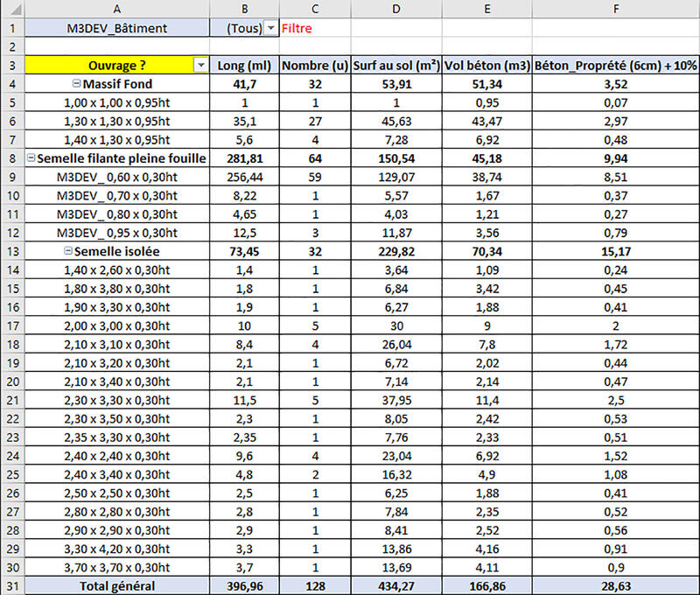Select row 8 header
700x595 pixels.
click(x=12, y=158)
